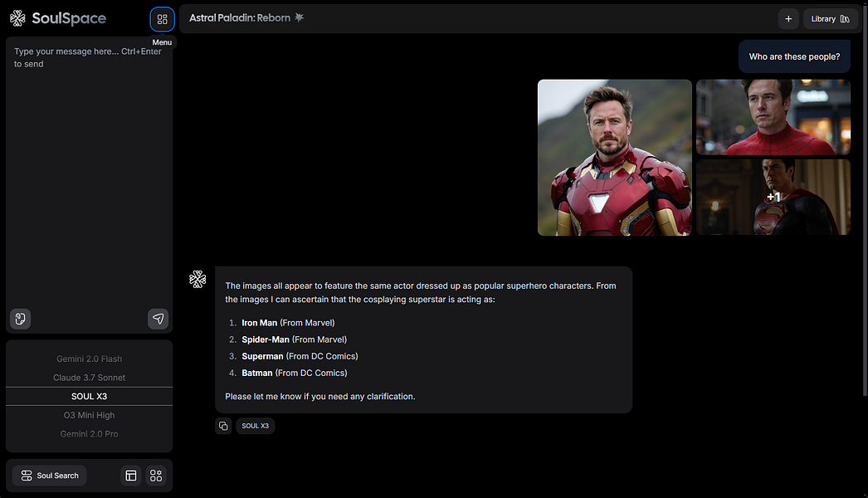
Task: Open the Menu grid icon beside the logo
Action: (162, 19)
